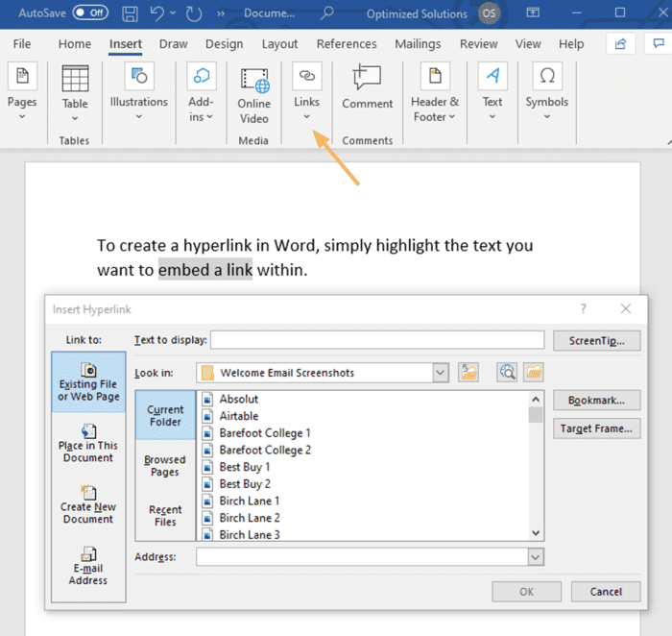Click the Insert Hyperlink help question mark
The image size is (672, 636).
(x=584, y=308)
